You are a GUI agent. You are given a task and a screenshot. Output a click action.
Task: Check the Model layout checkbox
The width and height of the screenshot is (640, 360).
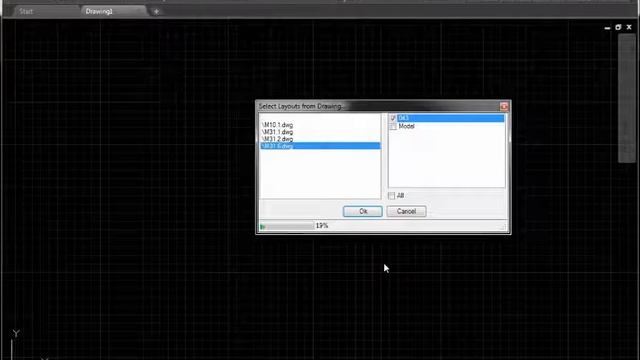coord(393,127)
